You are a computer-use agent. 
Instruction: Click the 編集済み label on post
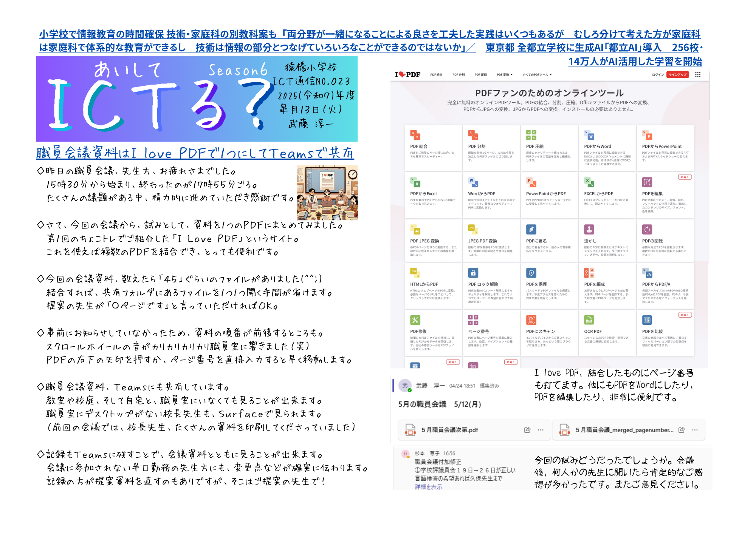(x=490, y=386)
